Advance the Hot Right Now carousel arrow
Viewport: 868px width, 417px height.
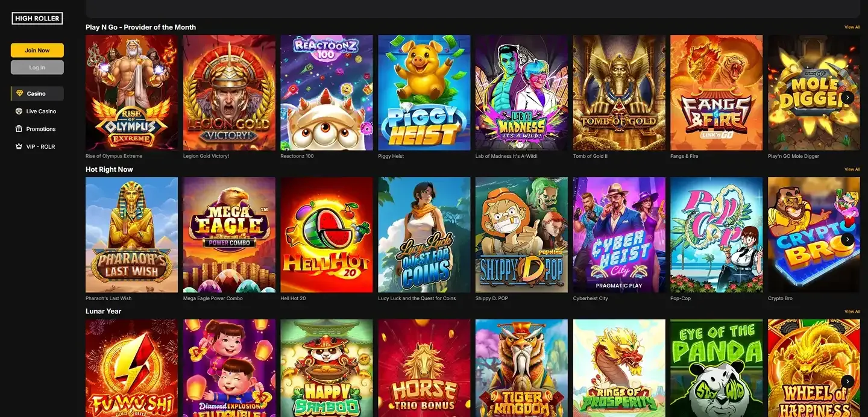848,239
